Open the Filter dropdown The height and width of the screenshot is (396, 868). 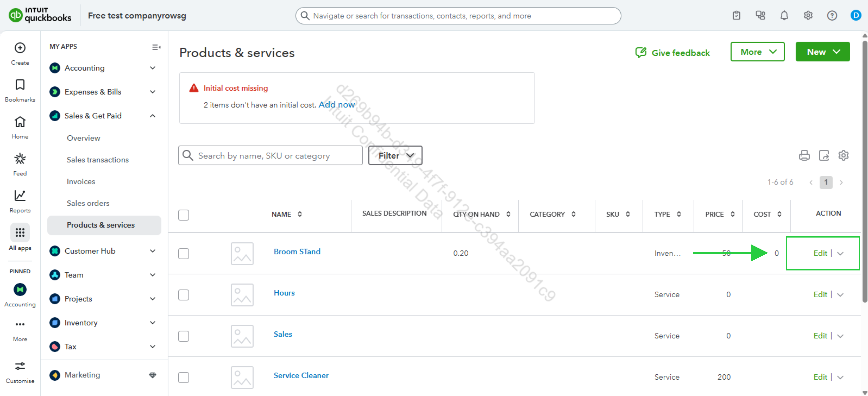point(395,156)
